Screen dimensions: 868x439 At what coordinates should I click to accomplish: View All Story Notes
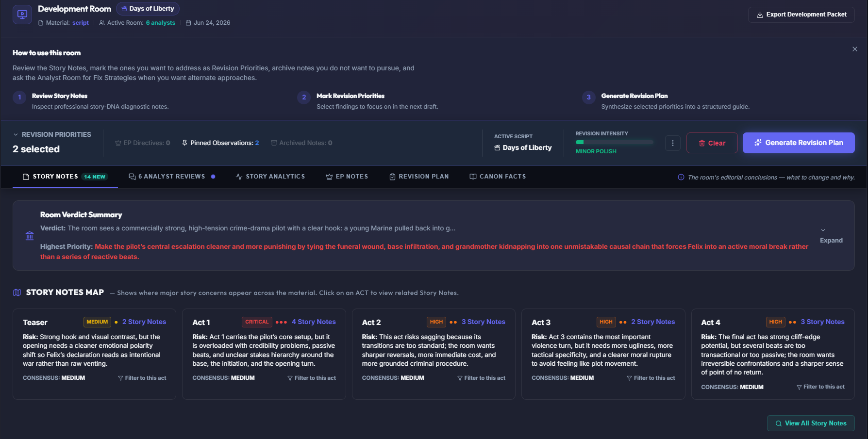[x=811, y=423]
